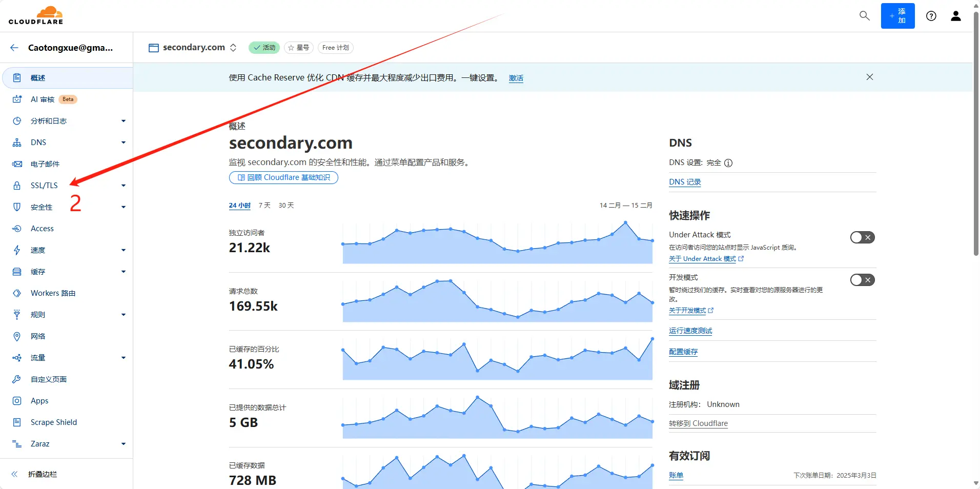Select the 24 小时 time range tab
Viewport: 980px width, 489px height.
[239, 206]
